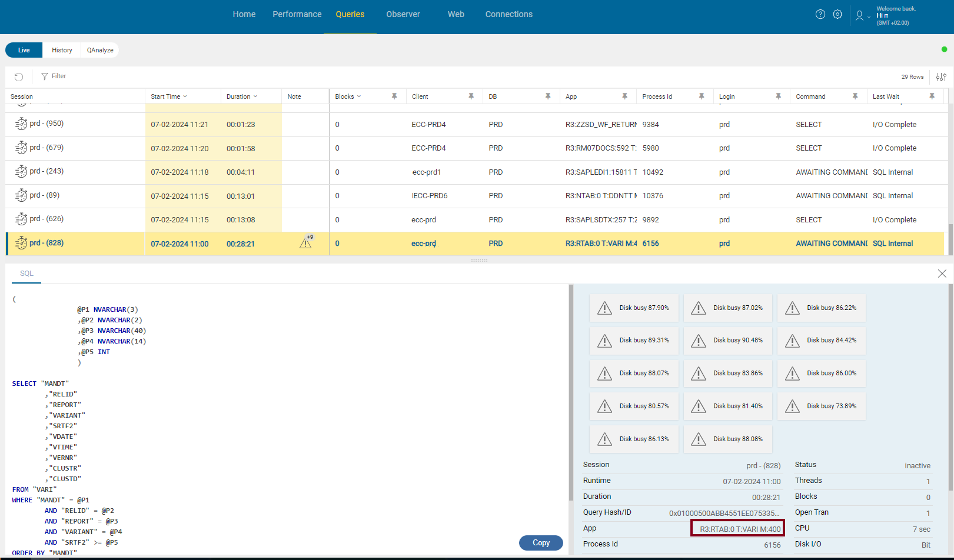Copy the SQL query text
954x560 pixels.
click(x=541, y=543)
